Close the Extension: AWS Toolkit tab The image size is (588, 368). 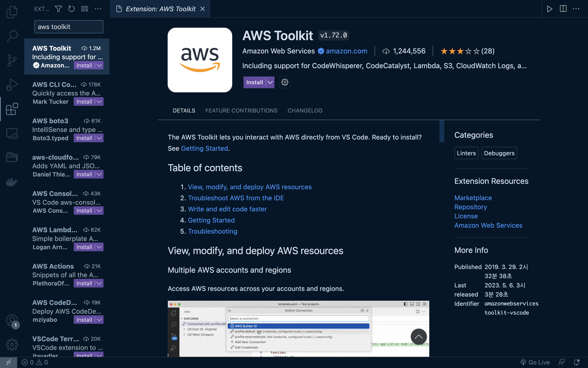[x=202, y=9]
